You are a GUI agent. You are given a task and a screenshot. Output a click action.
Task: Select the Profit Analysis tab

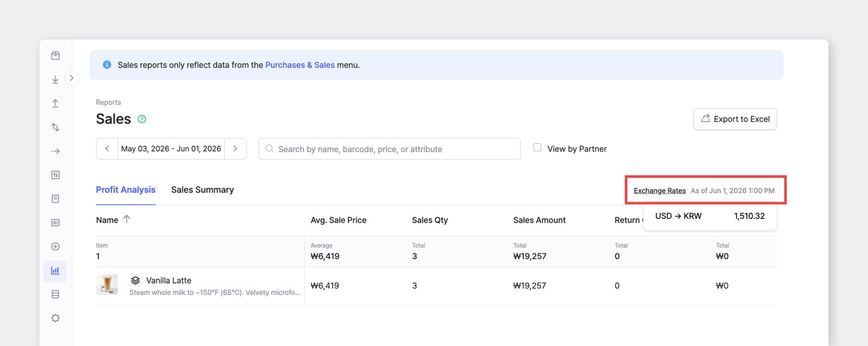[x=126, y=190]
